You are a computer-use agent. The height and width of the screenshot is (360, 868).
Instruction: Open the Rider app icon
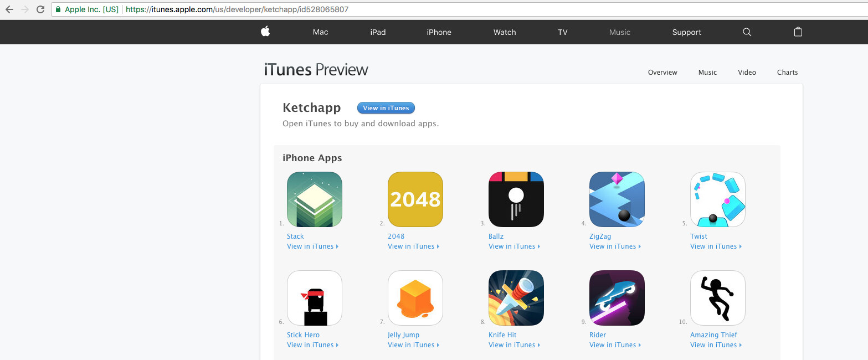tap(617, 298)
